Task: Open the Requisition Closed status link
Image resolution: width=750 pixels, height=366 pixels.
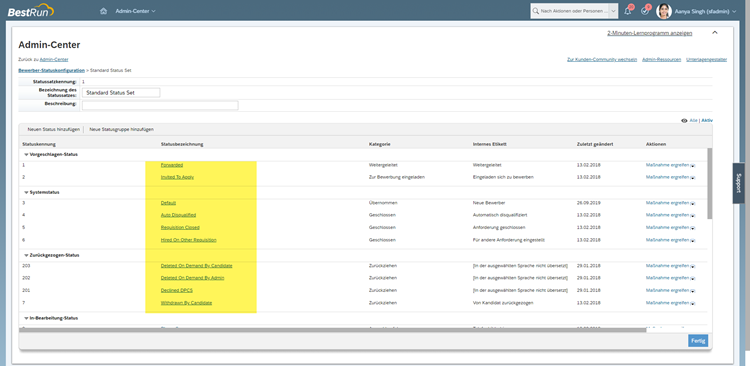Action: click(x=180, y=228)
